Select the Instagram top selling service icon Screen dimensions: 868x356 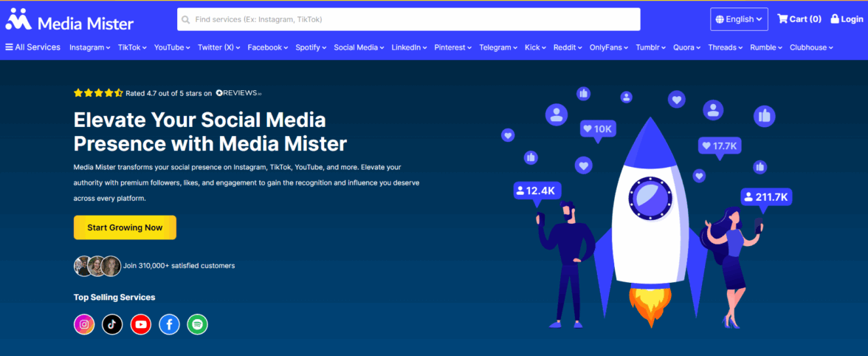point(84,324)
